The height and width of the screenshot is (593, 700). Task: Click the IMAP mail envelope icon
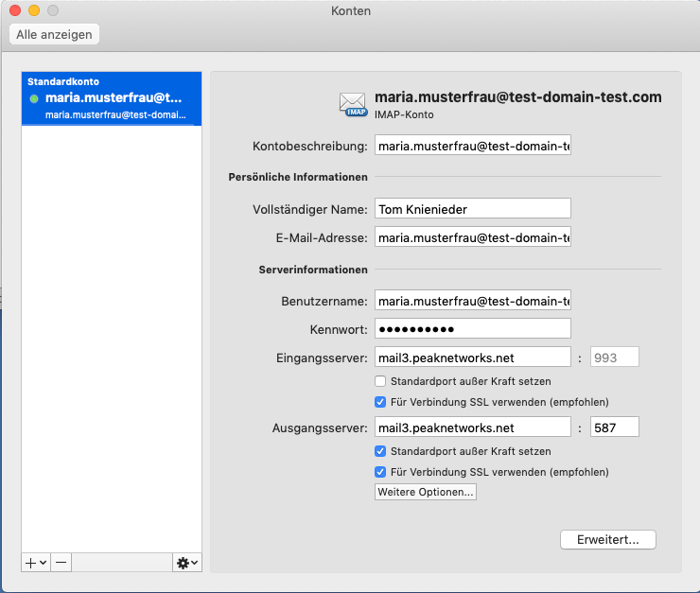(x=354, y=104)
